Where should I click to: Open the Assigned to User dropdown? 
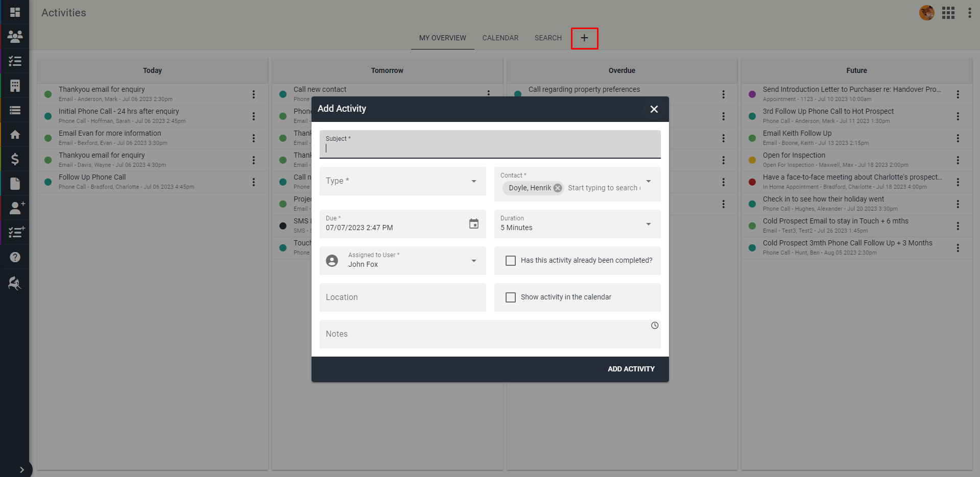[473, 261]
